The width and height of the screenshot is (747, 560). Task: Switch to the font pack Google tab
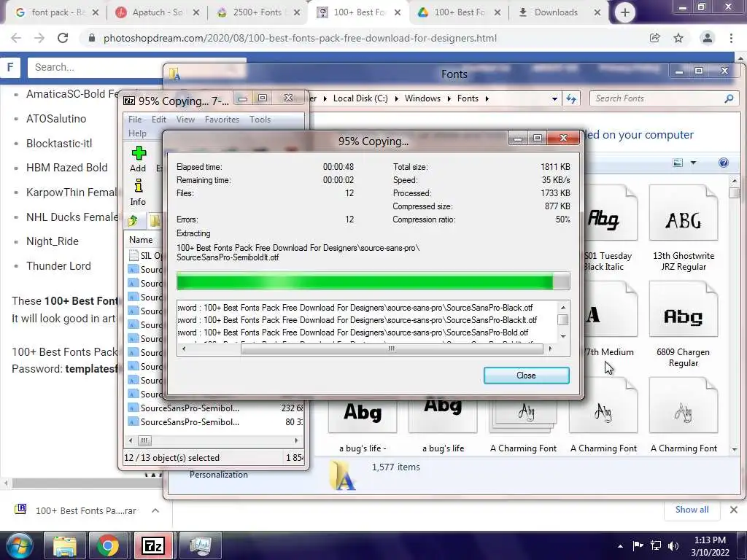click(x=56, y=12)
